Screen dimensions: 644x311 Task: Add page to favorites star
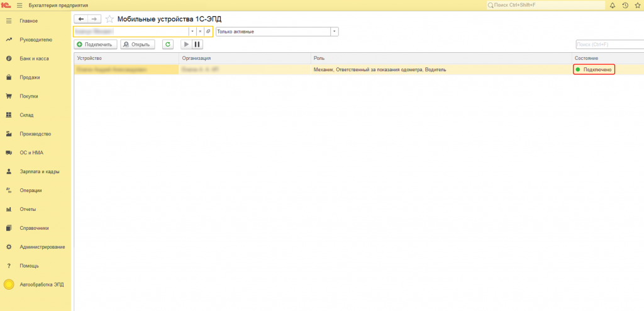point(109,19)
